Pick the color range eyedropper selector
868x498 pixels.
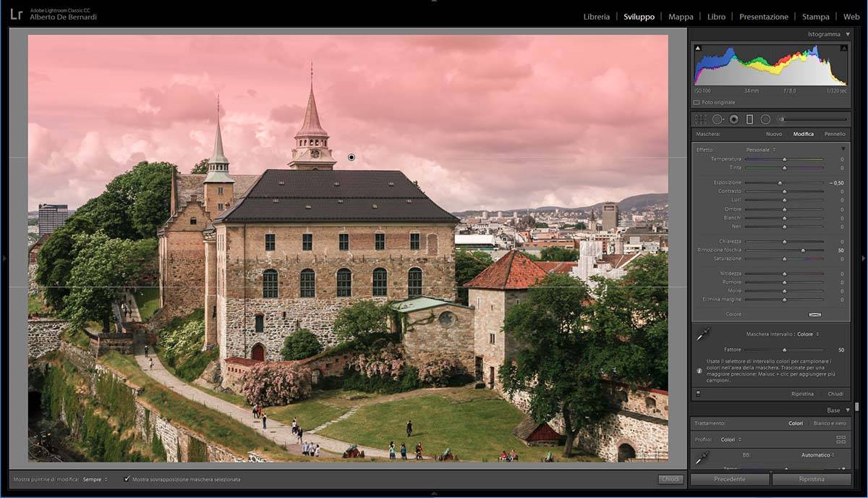[701, 335]
